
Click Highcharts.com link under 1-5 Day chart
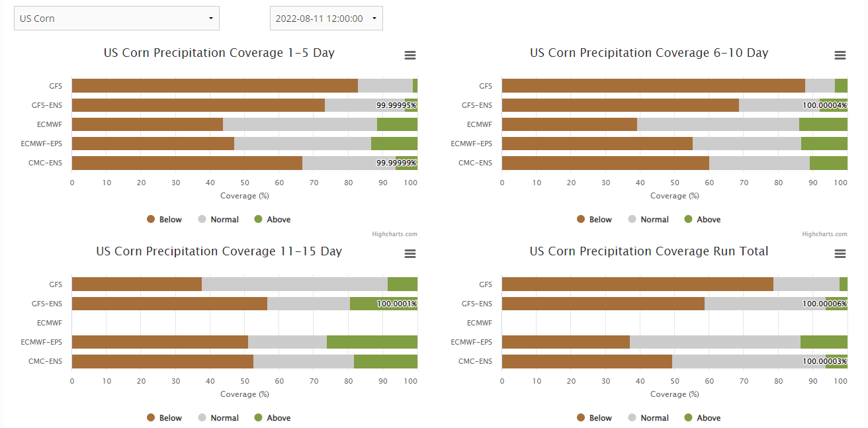point(394,234)
